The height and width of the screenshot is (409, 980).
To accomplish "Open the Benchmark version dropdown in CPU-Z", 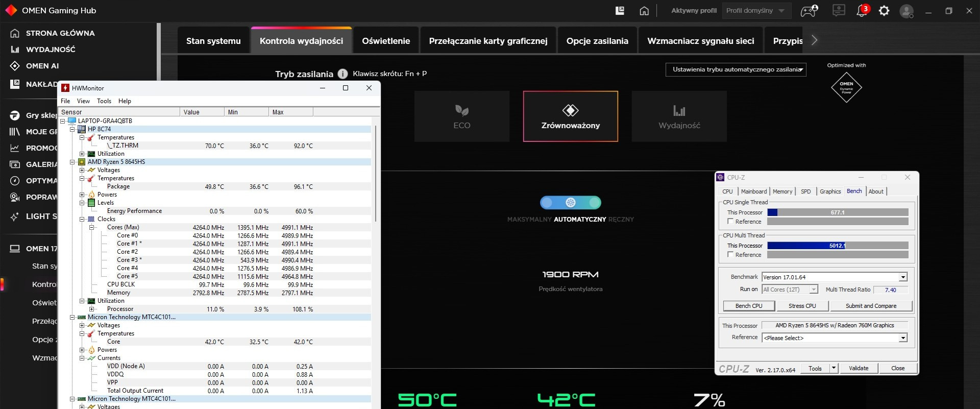I will (x=903, y=277).
